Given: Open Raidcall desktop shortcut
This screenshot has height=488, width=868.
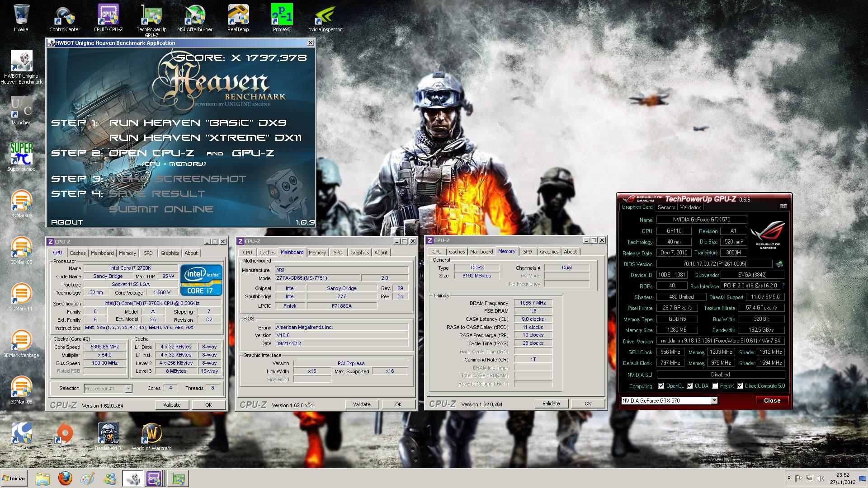Looking at the screenshot, I should (21, 436).
